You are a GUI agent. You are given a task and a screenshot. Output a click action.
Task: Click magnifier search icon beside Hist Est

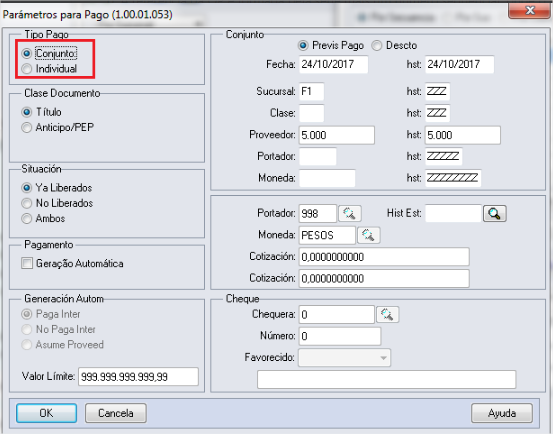tap(494, 213)
